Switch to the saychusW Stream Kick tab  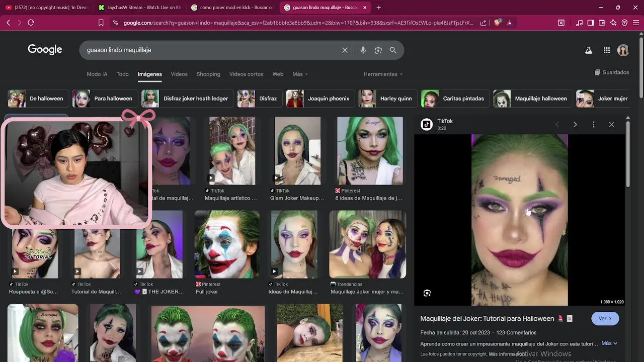coord(139,8)
